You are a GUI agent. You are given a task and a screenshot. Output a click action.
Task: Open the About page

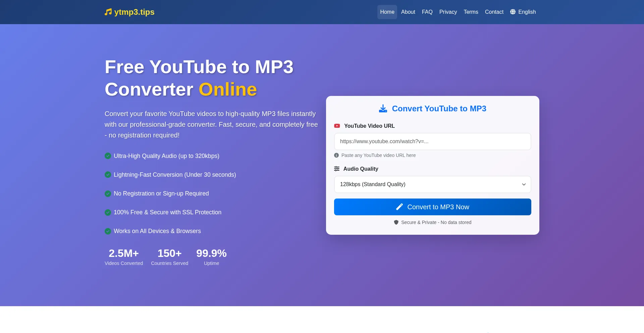point(408,12)
